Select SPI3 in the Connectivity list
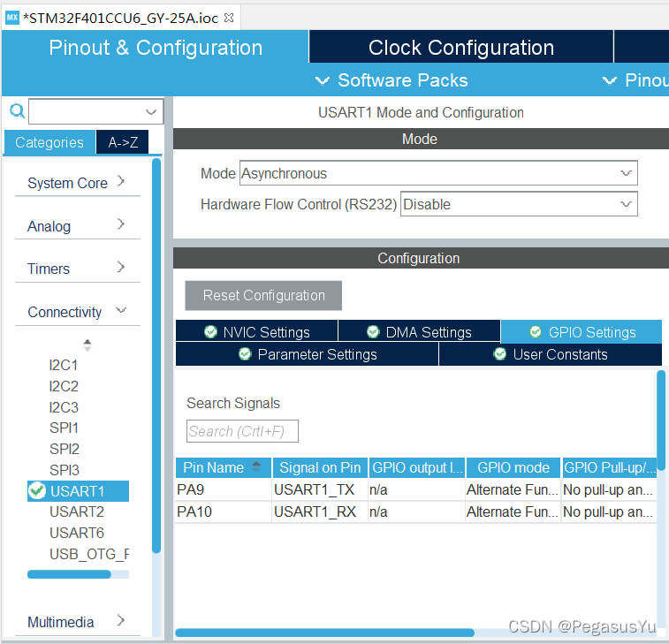 tap(65, 470)
